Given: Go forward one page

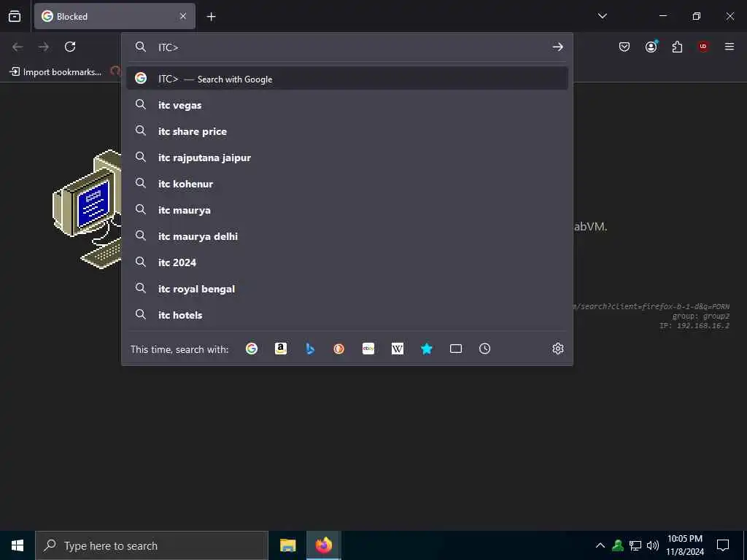Looking at the screenshot, I should [x=44, y=47].
